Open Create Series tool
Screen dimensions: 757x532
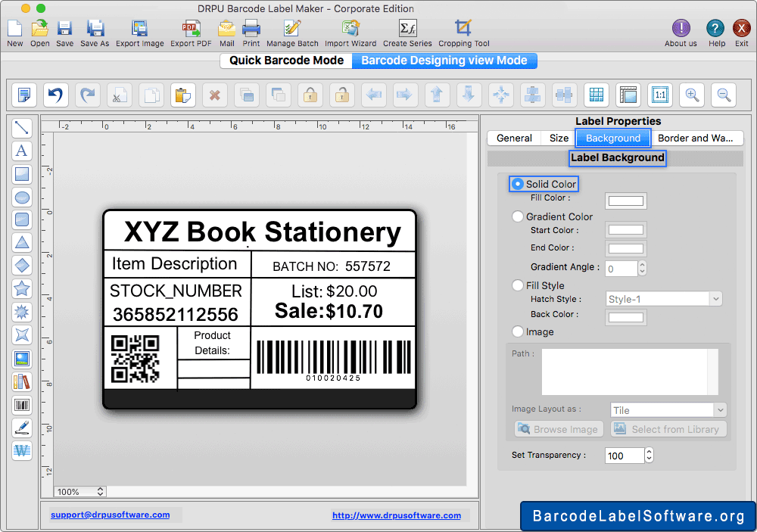coord(407,29)
